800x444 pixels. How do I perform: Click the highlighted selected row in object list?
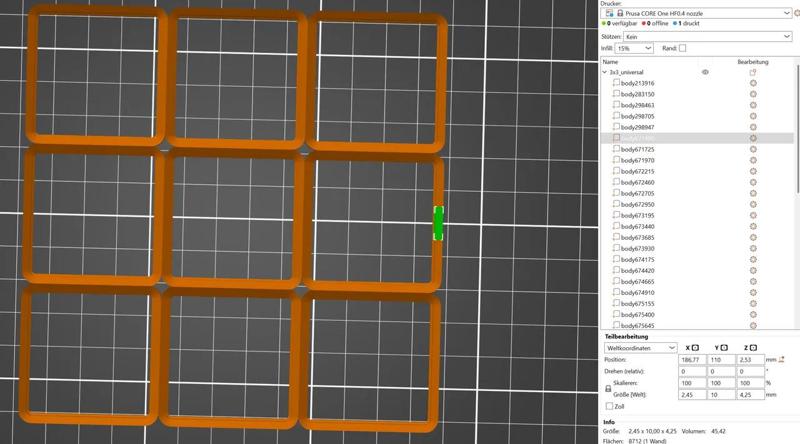point(697,138)
